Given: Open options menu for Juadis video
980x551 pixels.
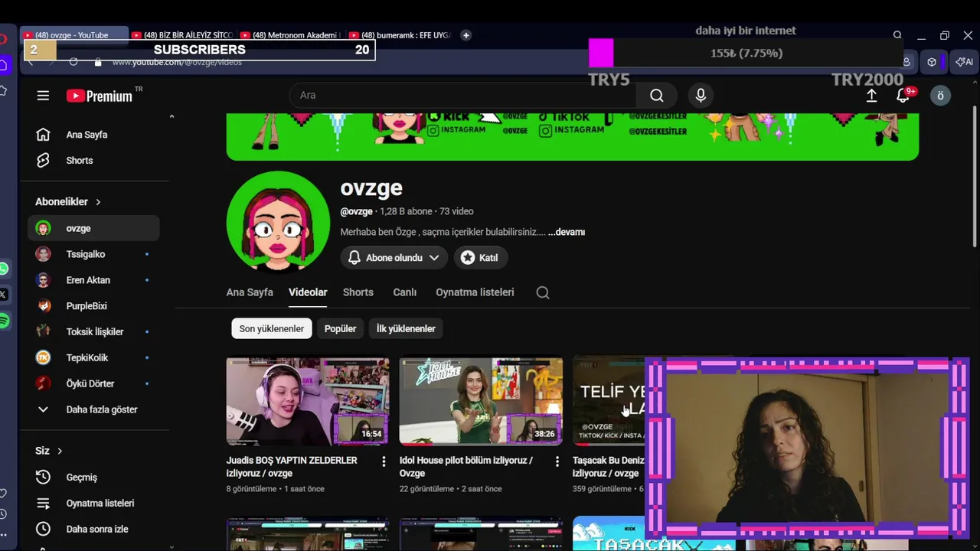Looking at the screenshot, I should [384, 461].
